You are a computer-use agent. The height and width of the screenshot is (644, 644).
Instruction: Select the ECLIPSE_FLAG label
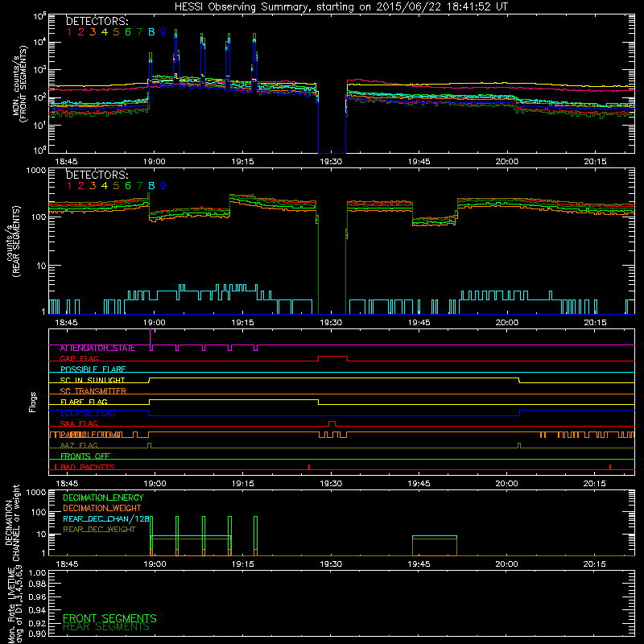click(88, 414)
